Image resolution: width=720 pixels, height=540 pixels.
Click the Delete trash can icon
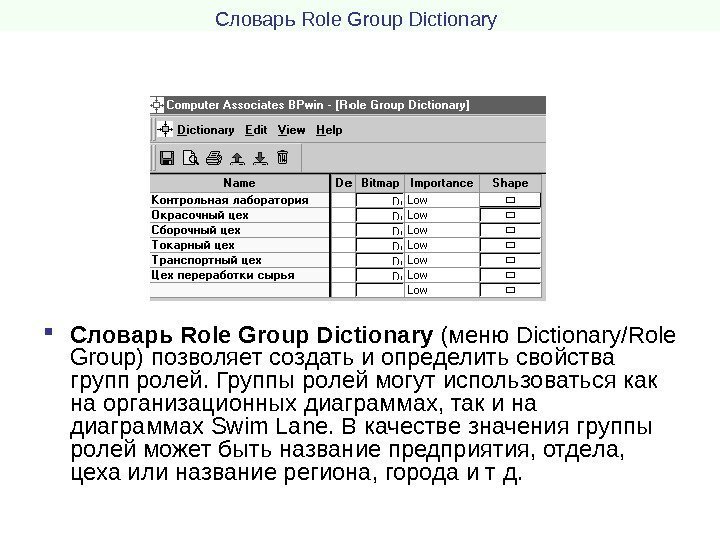pyautogui.click(x=282, y=158)
